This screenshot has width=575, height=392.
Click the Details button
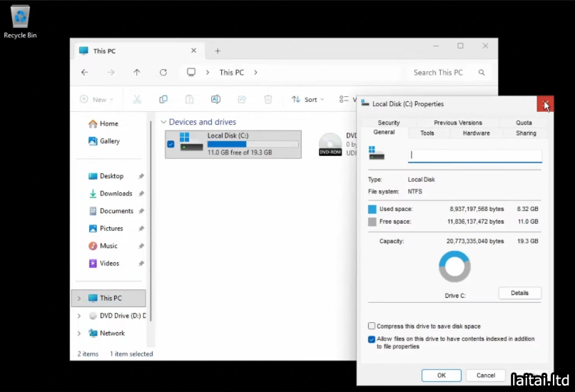tap(519, 293)
